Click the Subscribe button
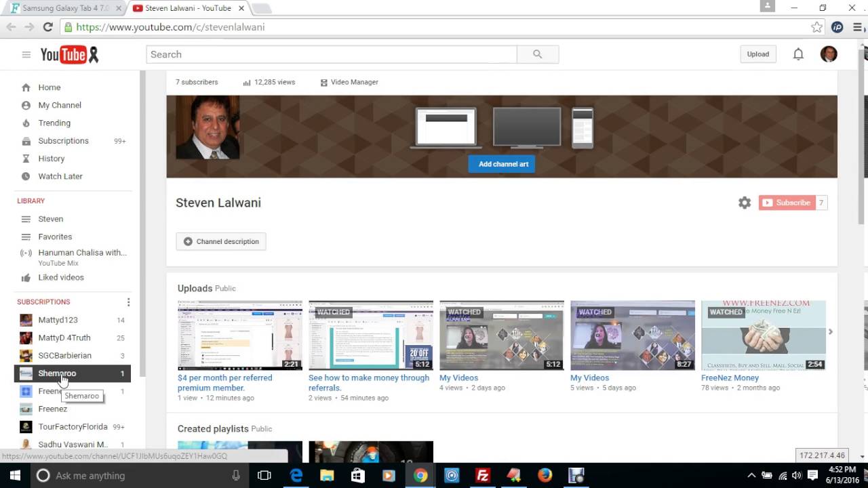This screenshot has width=868, height=488. coord(787,203)
